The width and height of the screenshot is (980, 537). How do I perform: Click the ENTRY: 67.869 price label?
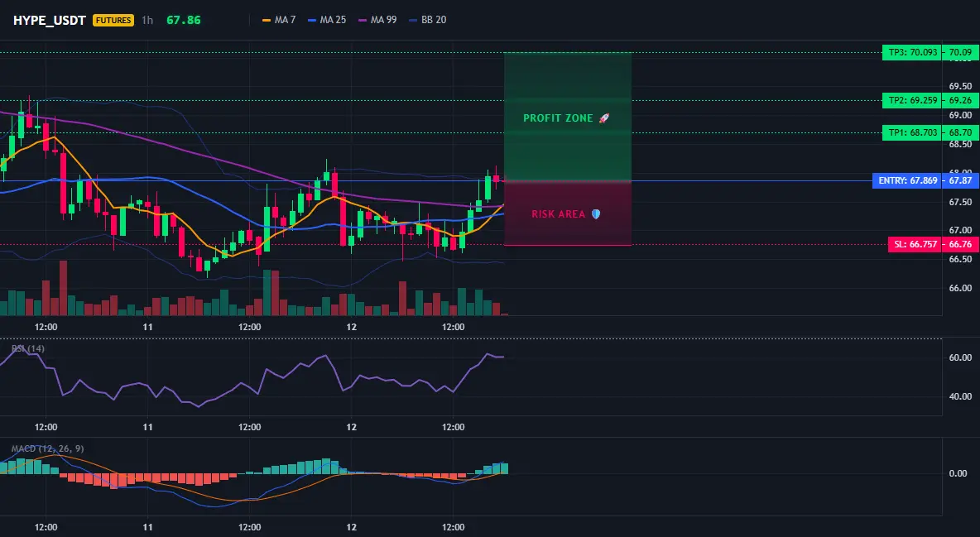click(x=907, y=180)
